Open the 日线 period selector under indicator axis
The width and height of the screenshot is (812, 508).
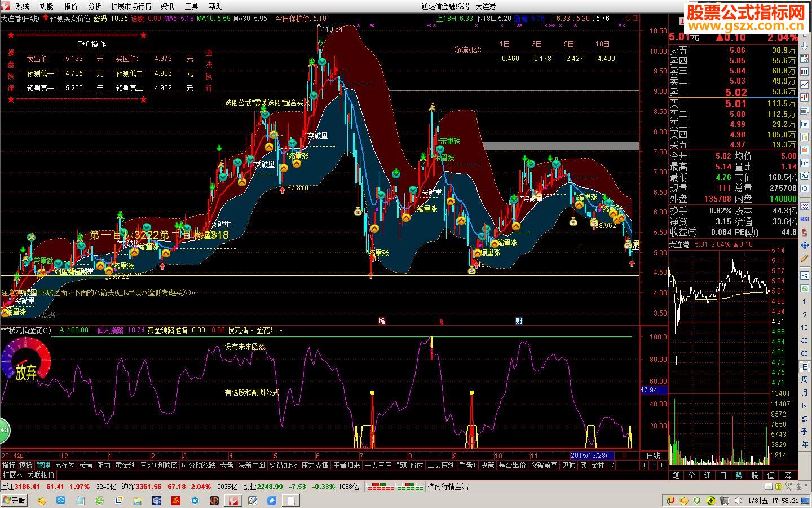pyautogui.click(x=653, y=456)
